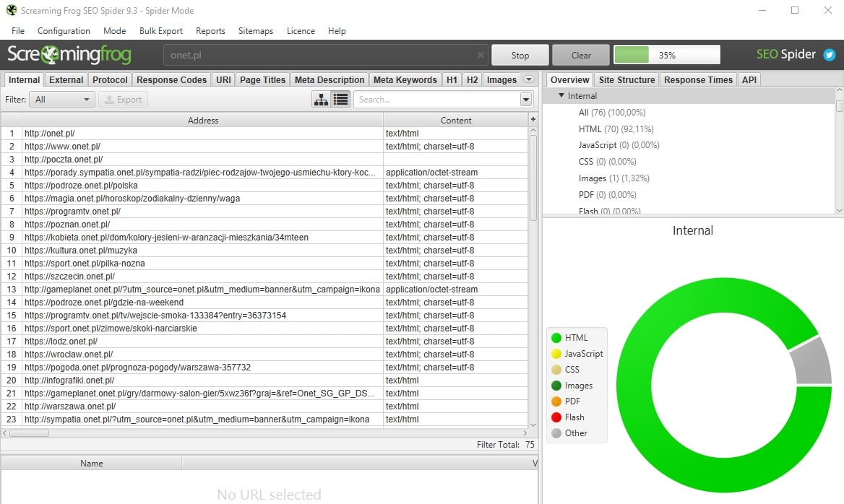Click the crawl progress bar at 35%
This screenshot has height=504, width=844.
click(x=667, y=55)
